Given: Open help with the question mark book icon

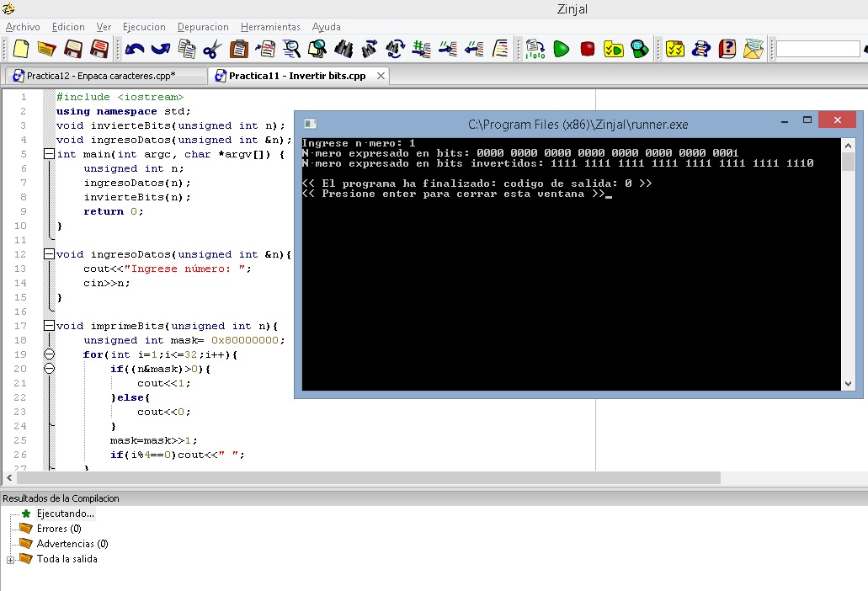Looking at the screenshot, I should coord(726,49).
